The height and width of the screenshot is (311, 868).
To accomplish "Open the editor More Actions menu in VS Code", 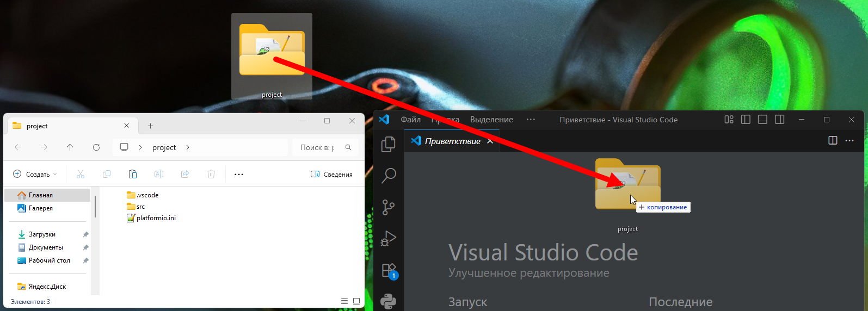I will coord(849,140).
